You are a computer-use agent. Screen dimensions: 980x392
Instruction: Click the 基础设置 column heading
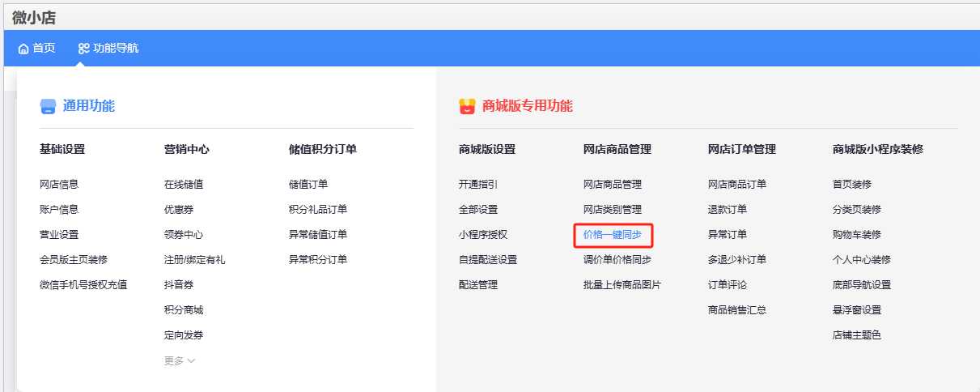62,150
